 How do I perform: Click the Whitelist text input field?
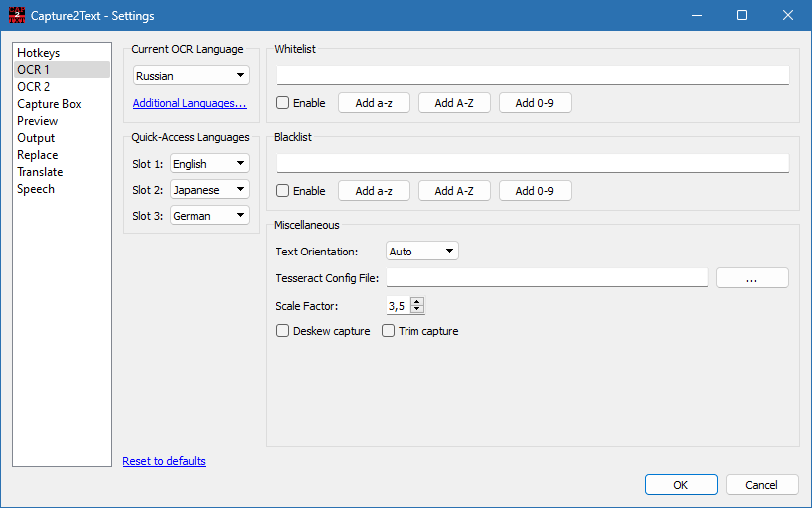click(x=532, y=75)
